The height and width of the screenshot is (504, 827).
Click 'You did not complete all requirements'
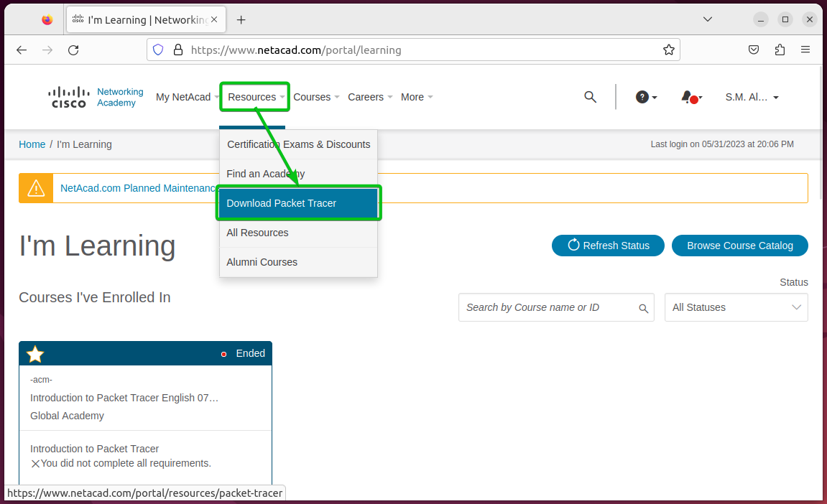[x=126, y=463]
